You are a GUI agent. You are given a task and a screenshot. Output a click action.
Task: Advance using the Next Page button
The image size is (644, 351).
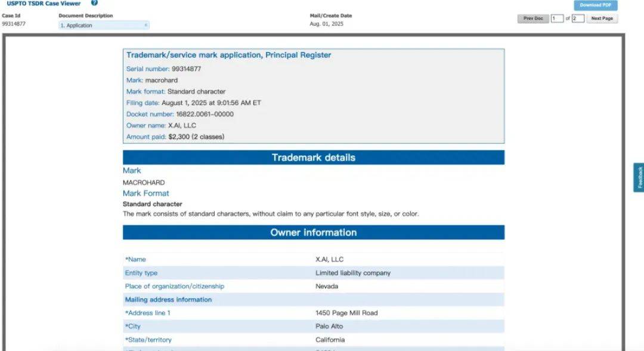coord(602,19)
